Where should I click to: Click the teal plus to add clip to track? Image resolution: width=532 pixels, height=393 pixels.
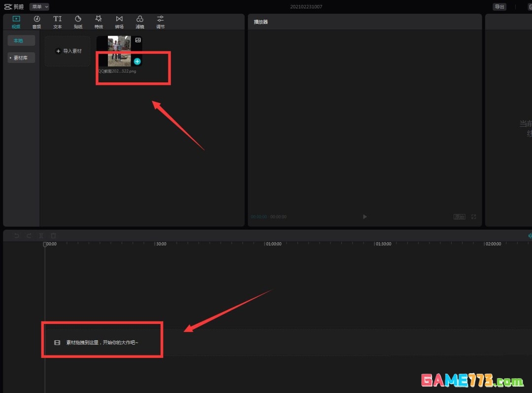click(x=137, y=62)
